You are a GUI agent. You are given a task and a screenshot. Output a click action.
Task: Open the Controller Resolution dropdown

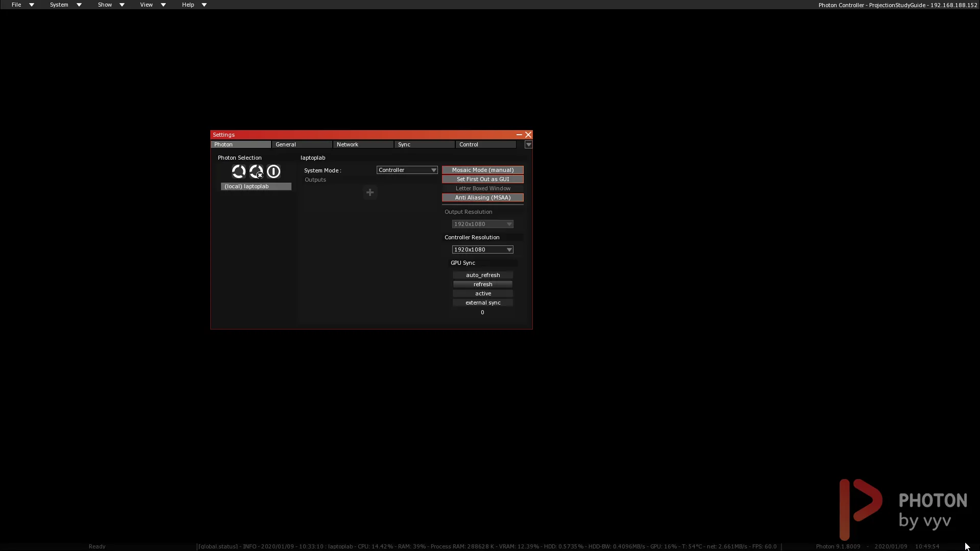coord(483,249)
